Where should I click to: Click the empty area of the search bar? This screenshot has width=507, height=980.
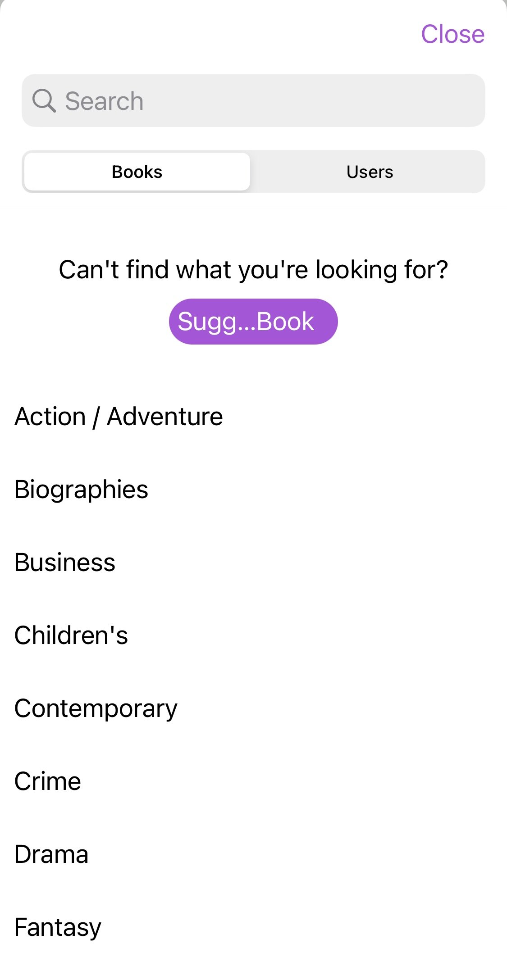315,100
